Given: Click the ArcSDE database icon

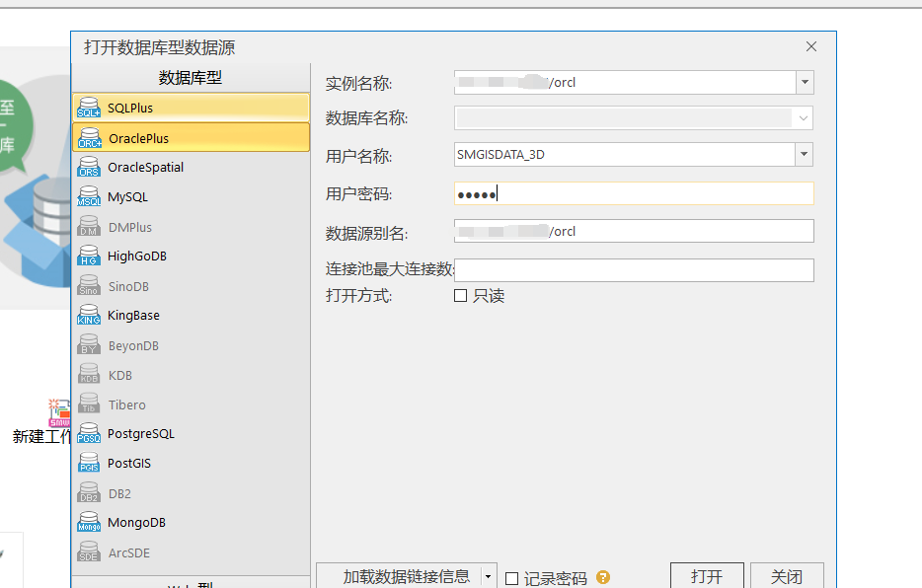Looking at the screenshot, I should [x=89, y=552].
